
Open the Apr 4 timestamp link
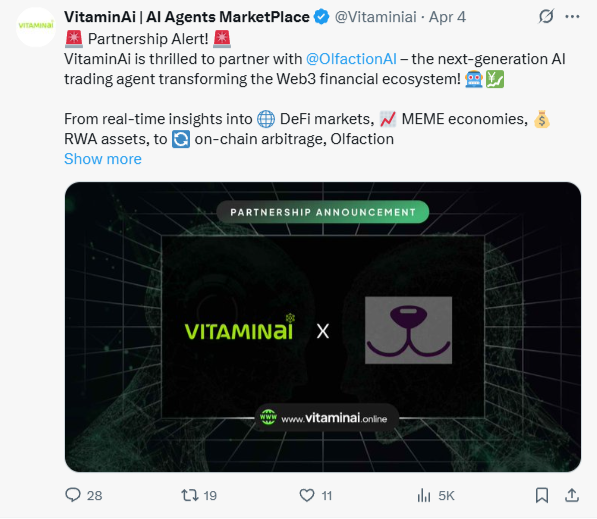[447, 17]
